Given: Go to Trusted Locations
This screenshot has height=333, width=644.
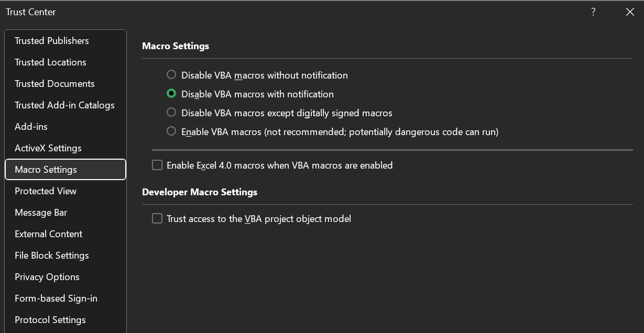Looking at the screenshot, I should tap(50, 62).
